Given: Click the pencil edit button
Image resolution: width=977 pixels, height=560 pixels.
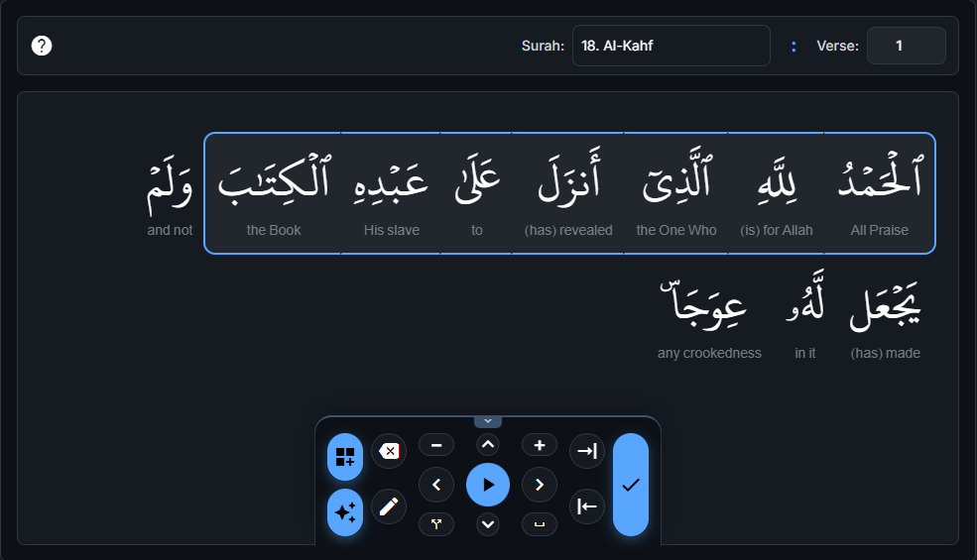Looking at the screenshot, I should click(389, 506).
